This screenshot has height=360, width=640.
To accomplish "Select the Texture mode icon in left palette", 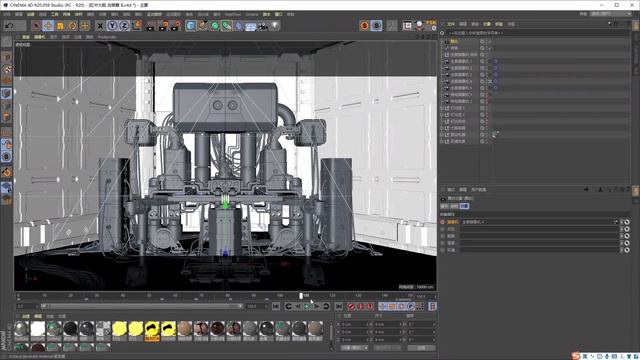I will [x=6, y=69].
